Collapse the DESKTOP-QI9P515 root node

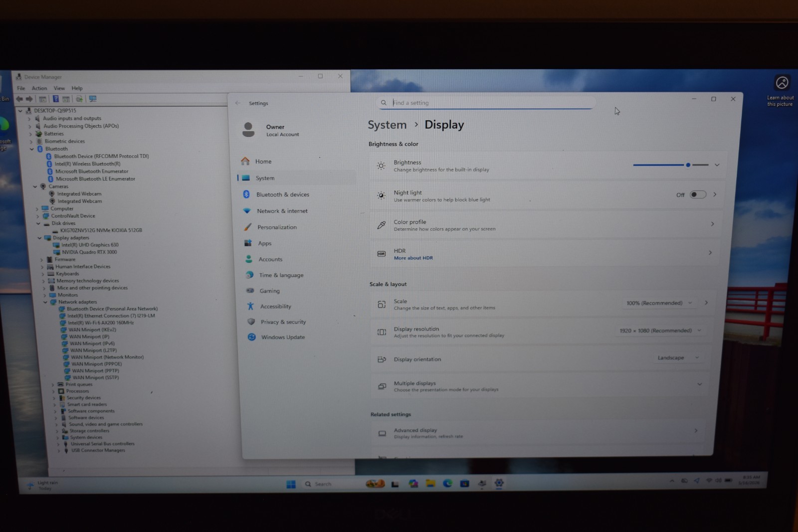20,111
